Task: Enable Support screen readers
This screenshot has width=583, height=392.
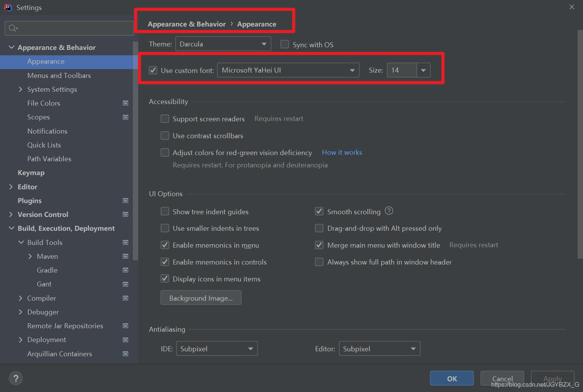Action: point(165,119)
